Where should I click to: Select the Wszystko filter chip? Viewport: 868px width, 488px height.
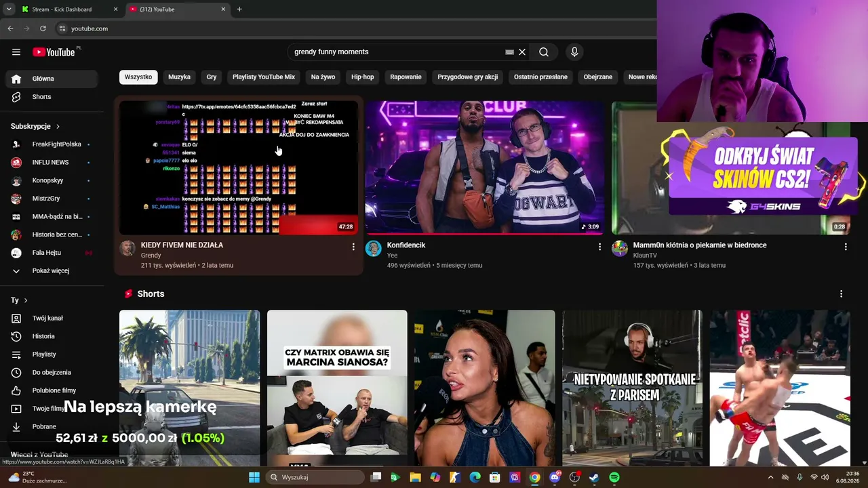tap(138, 77)
